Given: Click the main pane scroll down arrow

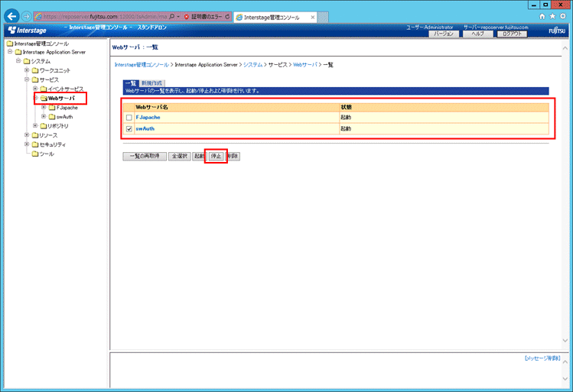Looking at the screenshot, I should click(565, 341).
